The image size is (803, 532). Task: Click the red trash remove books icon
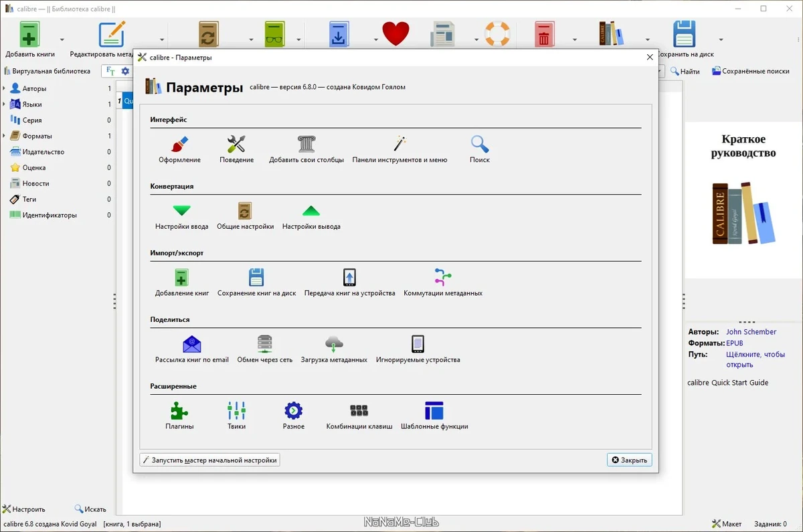coord(543,35)
